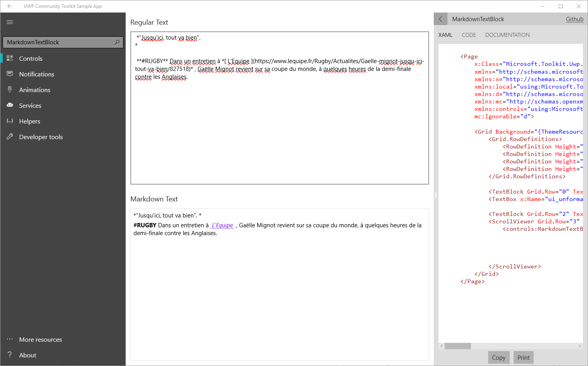Select the Controls section icon
Screen dimensions: 588x366
(x=10, y=58)
